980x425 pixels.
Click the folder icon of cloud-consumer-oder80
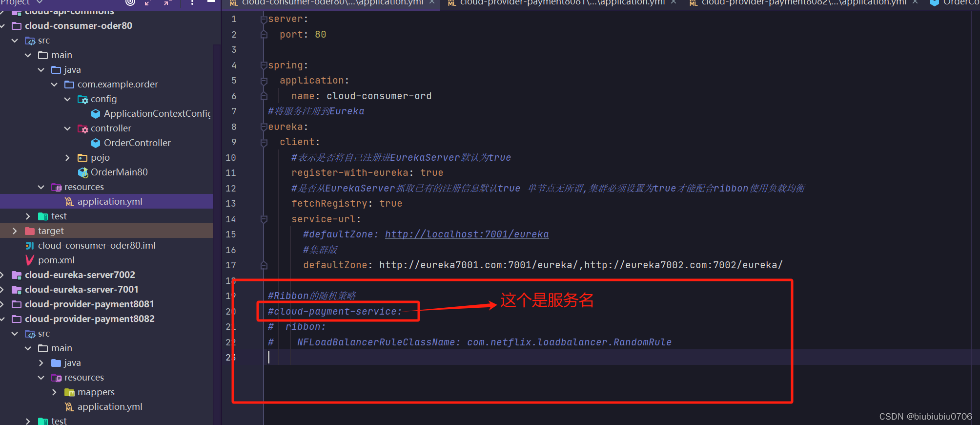pos(17,26)
